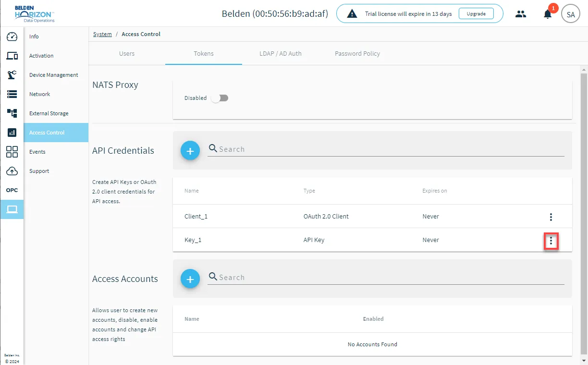Open the Support item
The width and height of the screenshot is (588, 365).
click(56, 171)
